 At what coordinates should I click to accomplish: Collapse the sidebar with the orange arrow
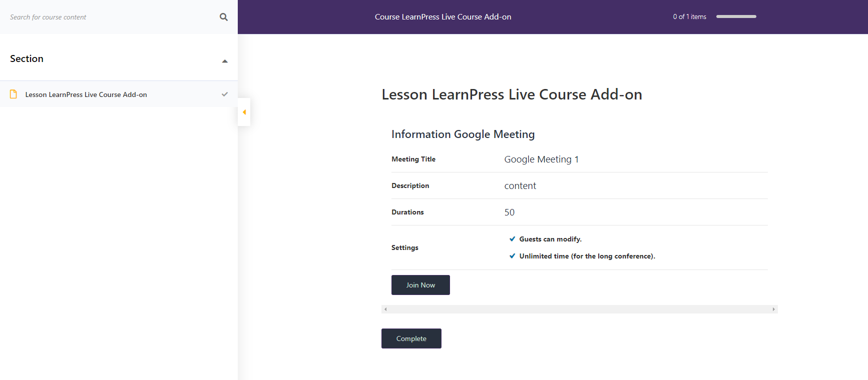coord(244,112)
